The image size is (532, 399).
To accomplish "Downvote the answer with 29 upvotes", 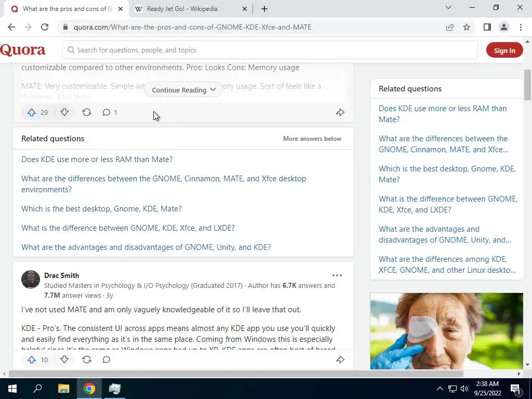I will (x=64, y=112).
